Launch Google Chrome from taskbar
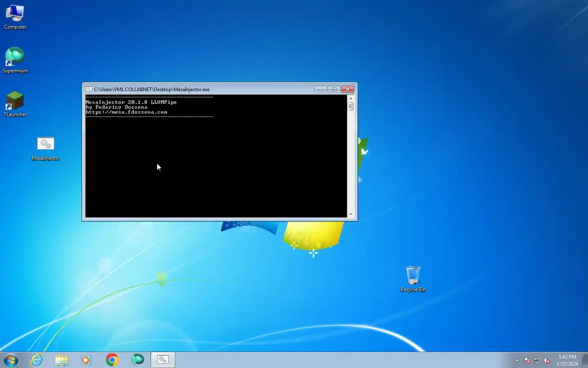 click(112, 360)
